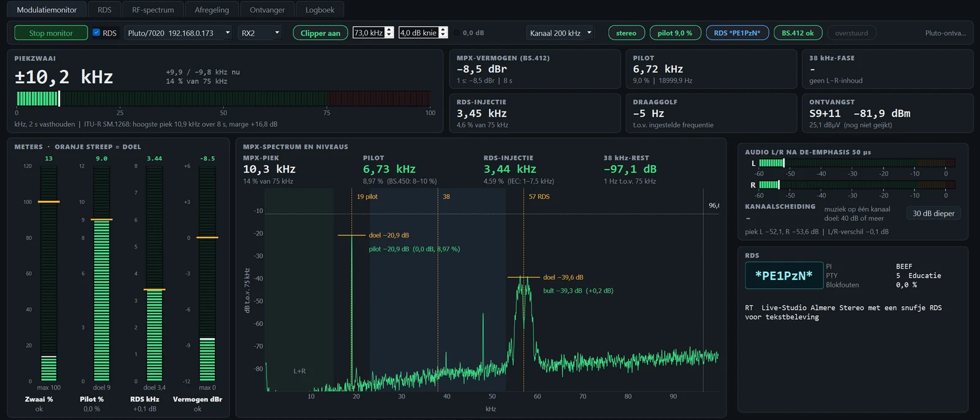Viewport: 980px width, 420px height.
Task: Click the bult −39,3 dB label
Action: tap(578, 291)
